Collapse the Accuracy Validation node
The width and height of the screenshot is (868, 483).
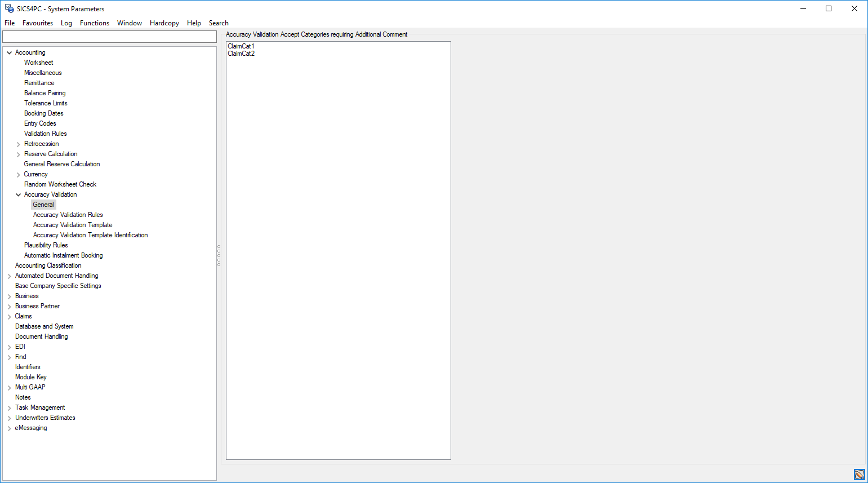click(18, 194)
